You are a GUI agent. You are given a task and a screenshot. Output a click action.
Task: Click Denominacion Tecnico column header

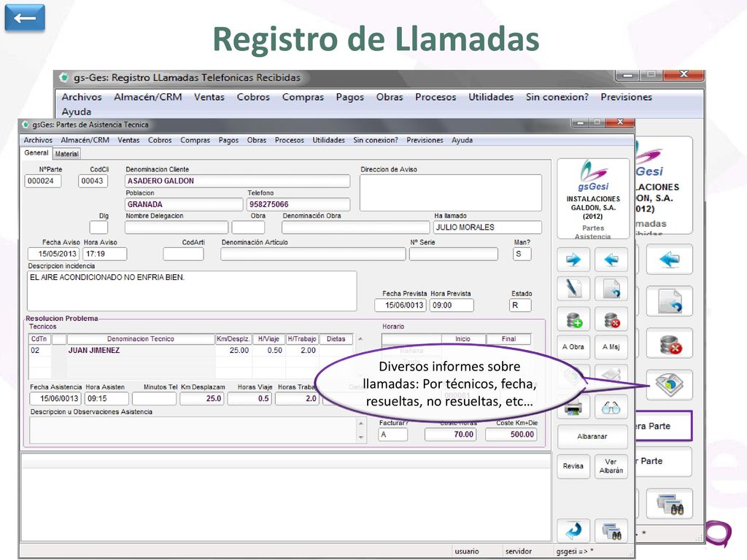141,339
